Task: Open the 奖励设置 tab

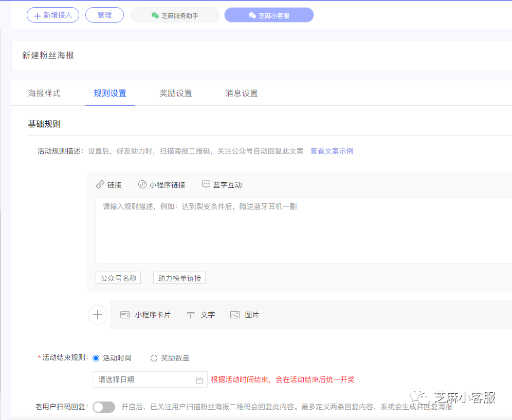Action: (176, 93)
